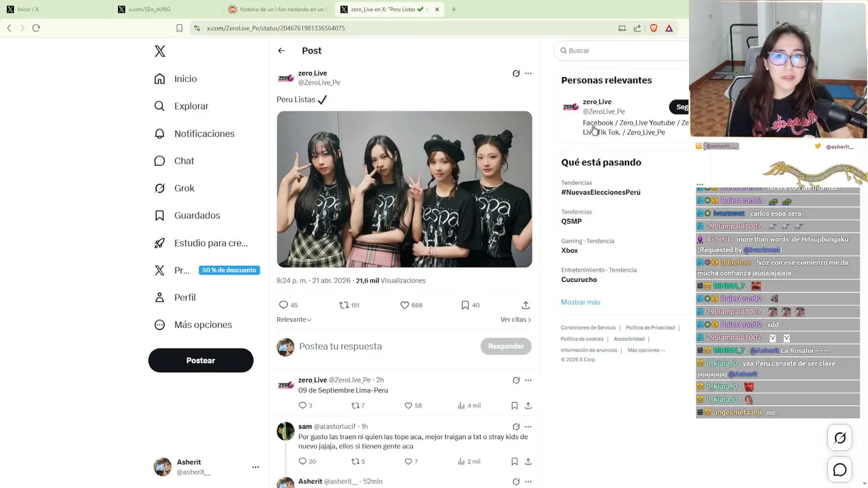This screenshot has width=868, height=488.
Task: Click the Brave shields icon
Action: (654, 28)
